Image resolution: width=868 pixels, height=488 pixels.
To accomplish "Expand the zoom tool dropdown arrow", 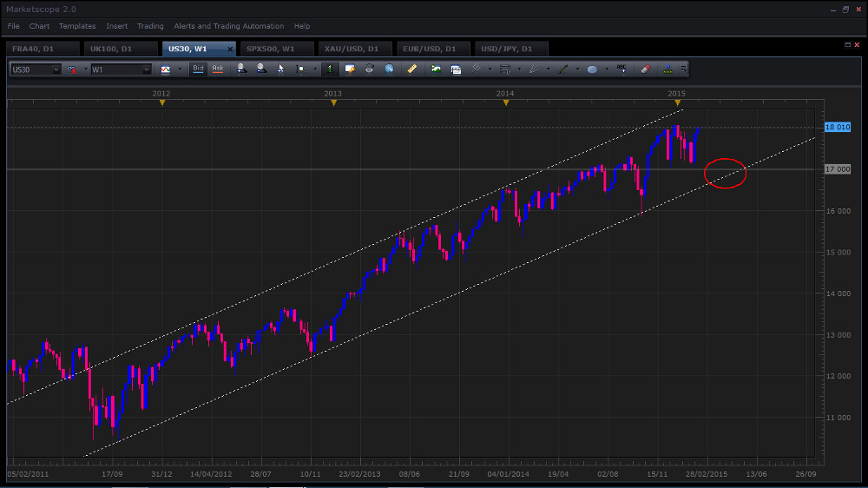I will click(x=315, y=69).
